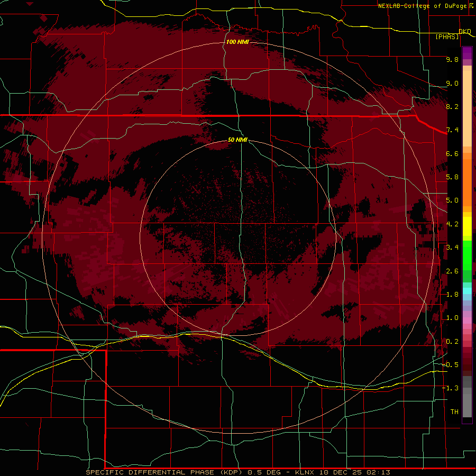The height and width of the screenshot is (476, 476).
Task: Pick the pink segment of the color bar
Action: [x=467, y=321]
